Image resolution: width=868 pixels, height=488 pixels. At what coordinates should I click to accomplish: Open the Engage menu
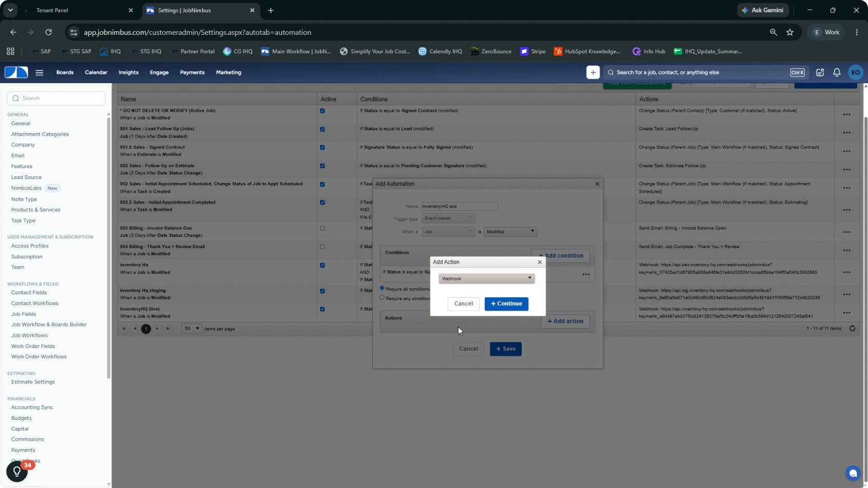(159, 72)
